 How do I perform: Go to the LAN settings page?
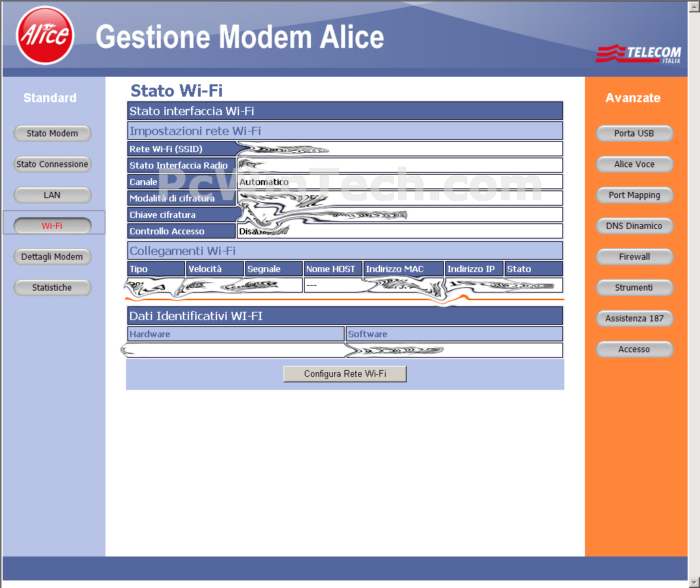coord(52,195)
